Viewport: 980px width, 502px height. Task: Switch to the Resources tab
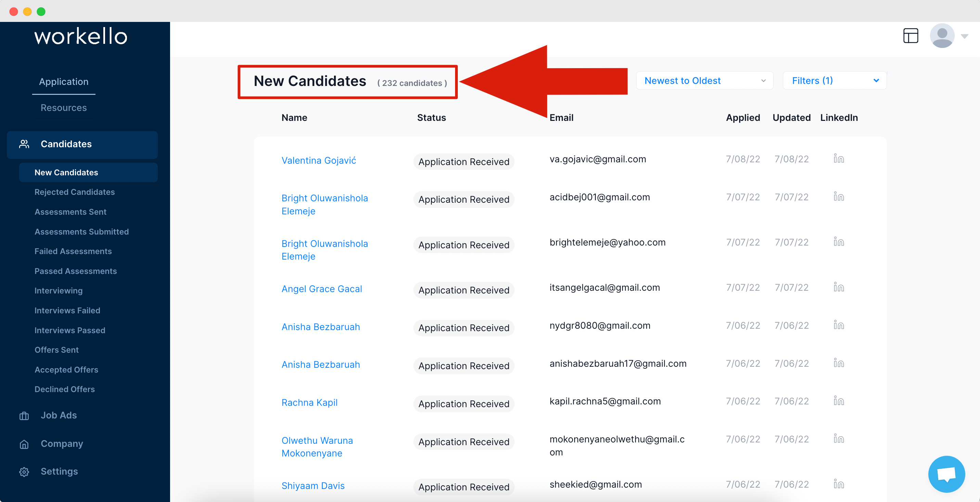[64, 108]
